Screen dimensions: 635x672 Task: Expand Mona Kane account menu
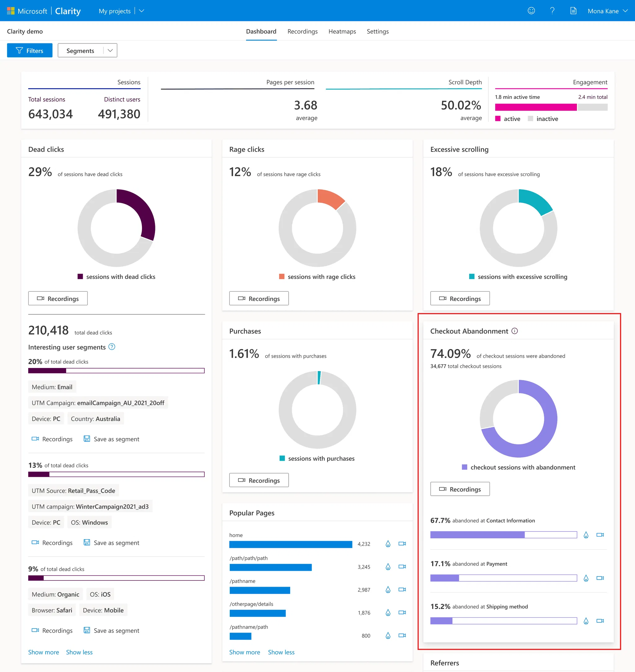coord(625,11)
